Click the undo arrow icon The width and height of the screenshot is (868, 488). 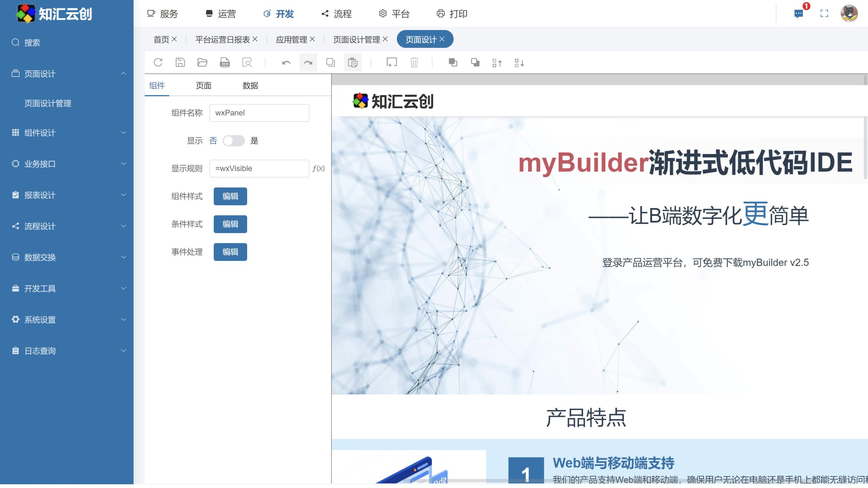(286, 62)
